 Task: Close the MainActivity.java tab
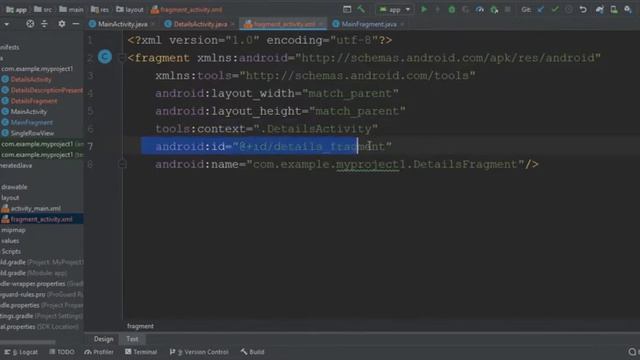(x=153, y=24)
